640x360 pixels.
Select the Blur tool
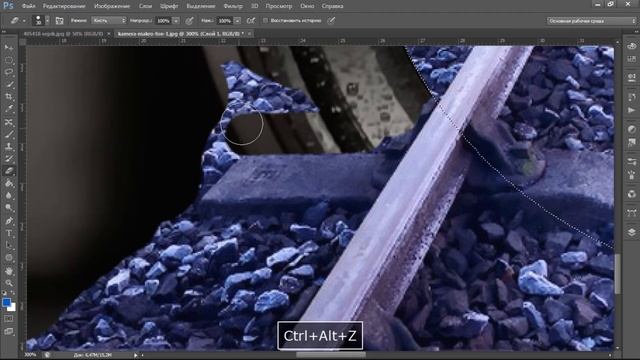(9, 196)
